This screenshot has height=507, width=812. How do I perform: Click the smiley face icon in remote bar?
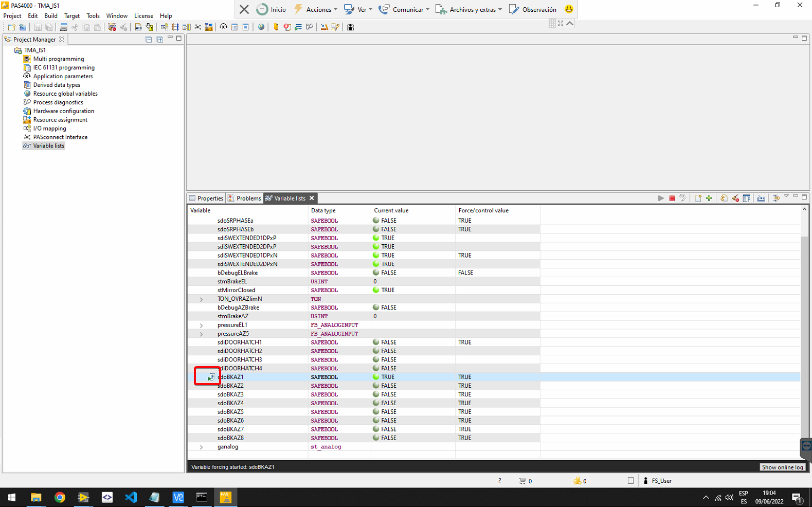click(569, 9)
